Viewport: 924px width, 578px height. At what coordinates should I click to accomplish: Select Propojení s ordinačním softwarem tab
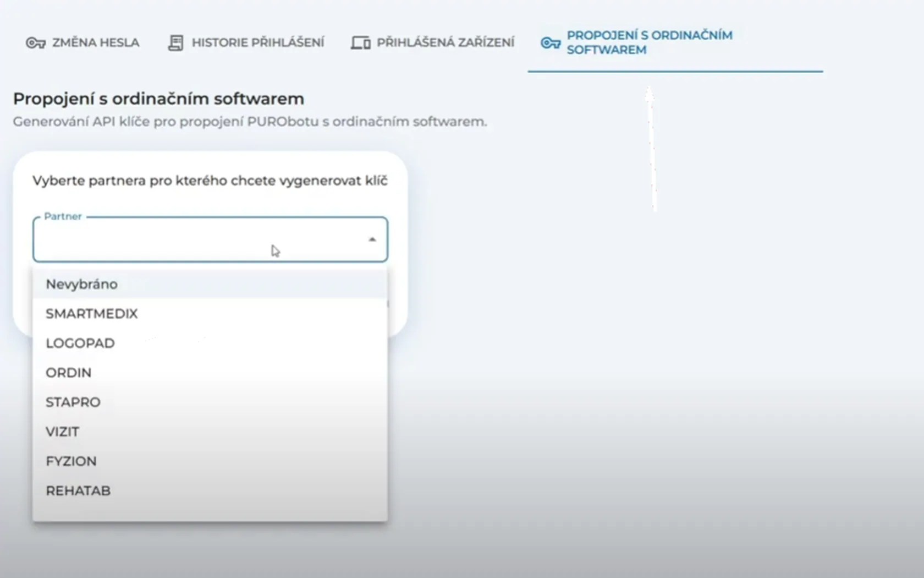pos(675,42)
